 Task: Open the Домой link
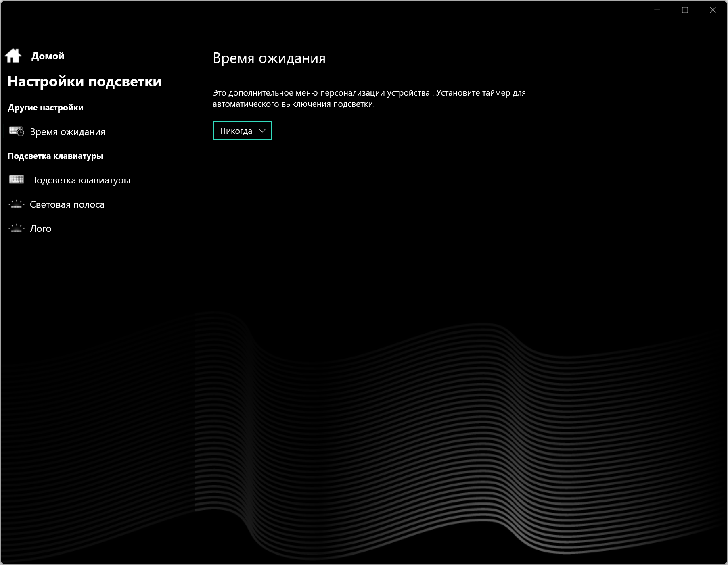click(x=48, y=56)
